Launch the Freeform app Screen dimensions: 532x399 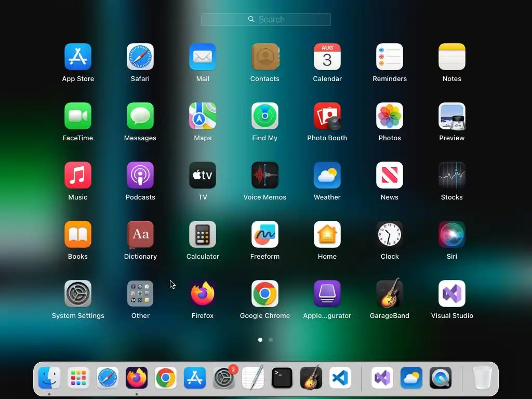coord(265,234)
